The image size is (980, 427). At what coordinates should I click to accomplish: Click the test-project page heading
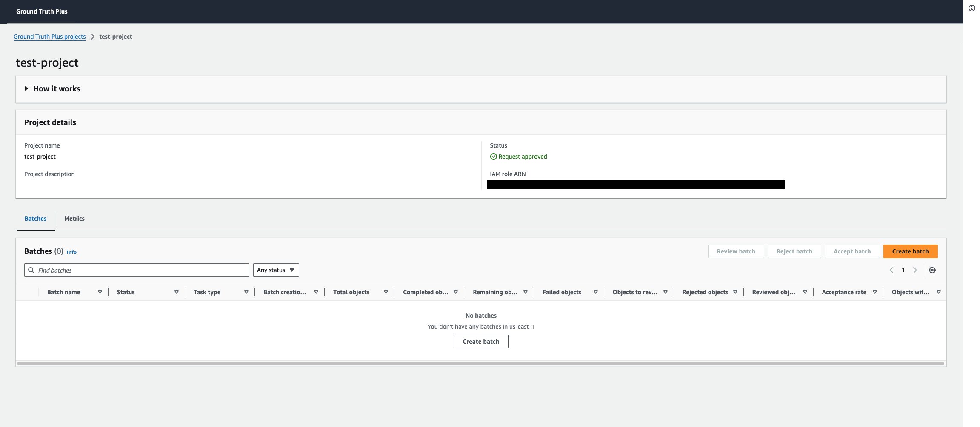click(47, 63)
